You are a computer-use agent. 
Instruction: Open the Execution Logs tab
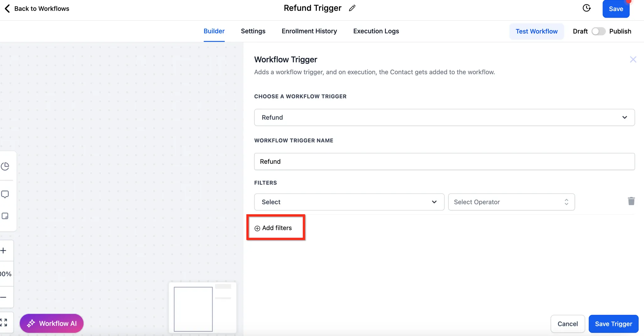click(x=376, y=31)
